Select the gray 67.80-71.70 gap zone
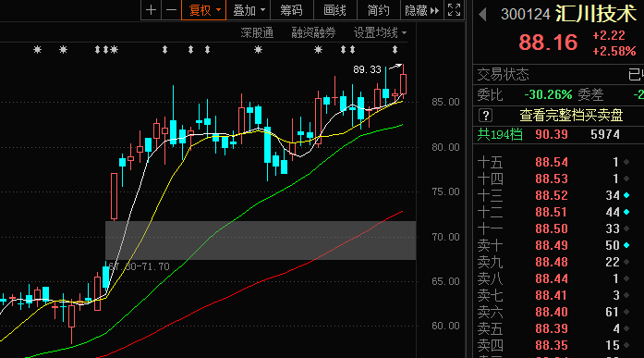 261,241
